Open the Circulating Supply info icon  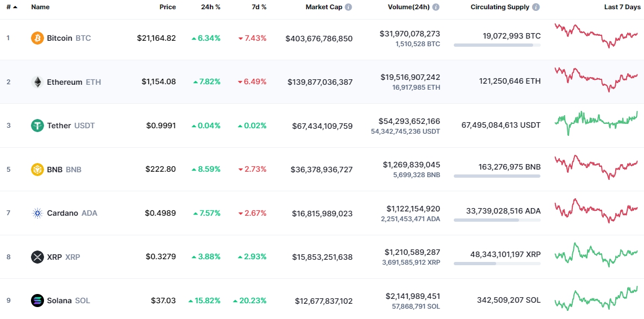536,7
